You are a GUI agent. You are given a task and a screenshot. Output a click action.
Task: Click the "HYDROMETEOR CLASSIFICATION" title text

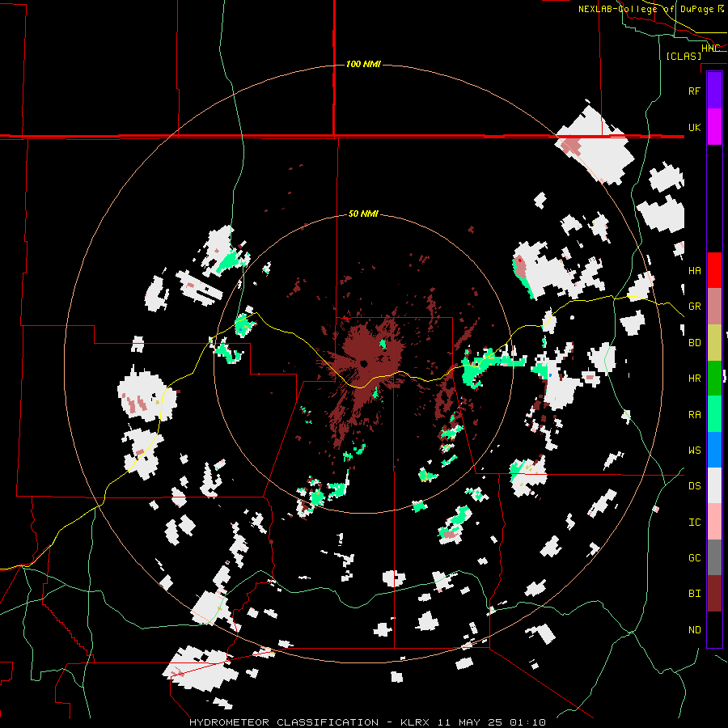pyautogui.click(x=284, y=722)
